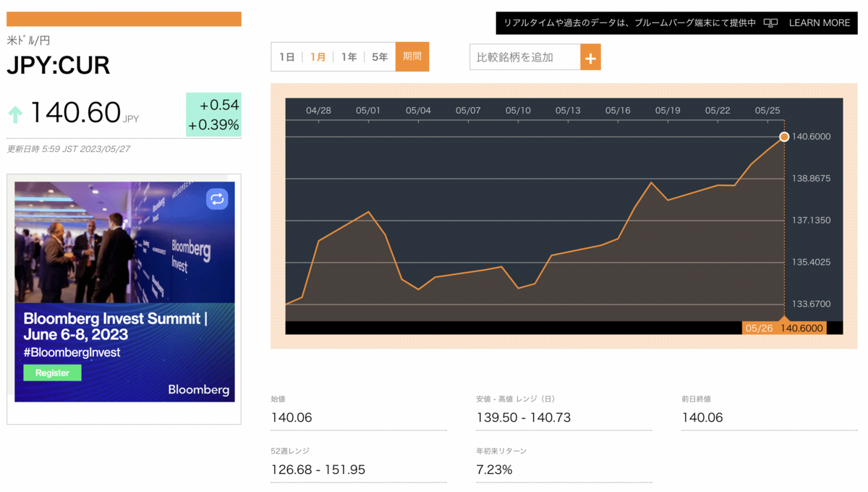
Task: Click the 138.8675 y-axis value
Action: (811, 178)
